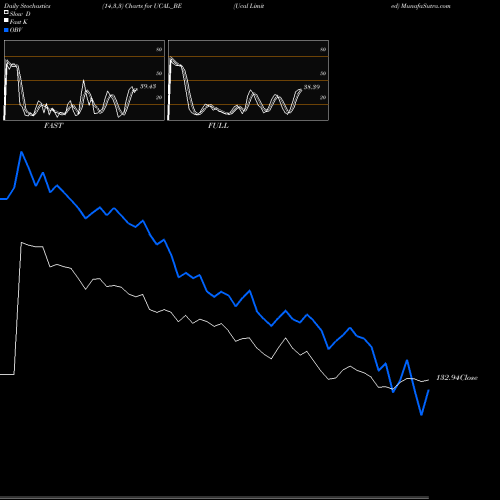Click the 'FAST' chart caption

pos(53,126)
